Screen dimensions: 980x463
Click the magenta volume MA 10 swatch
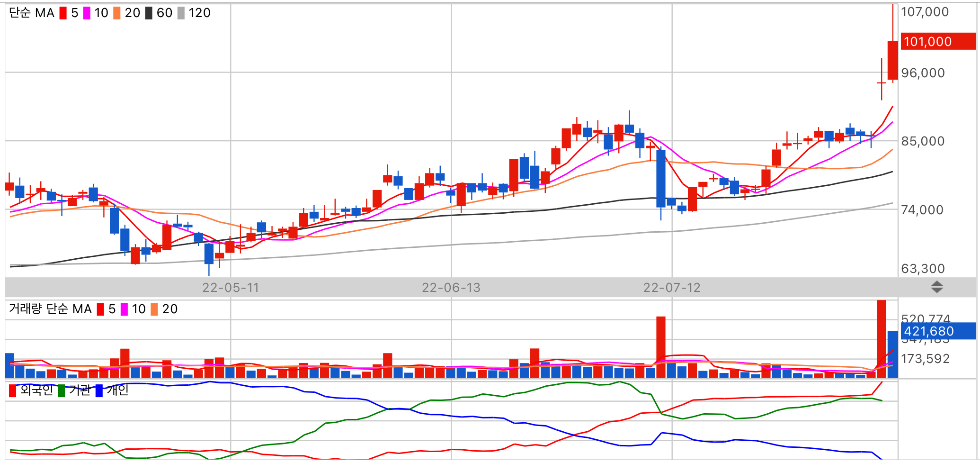coord(124,309)
